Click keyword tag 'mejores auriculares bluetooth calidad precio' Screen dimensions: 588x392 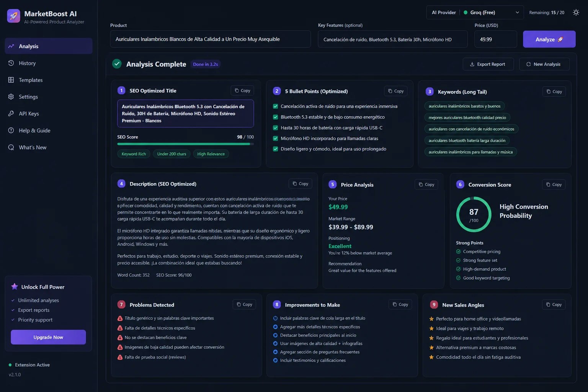(x=467, y=118)
